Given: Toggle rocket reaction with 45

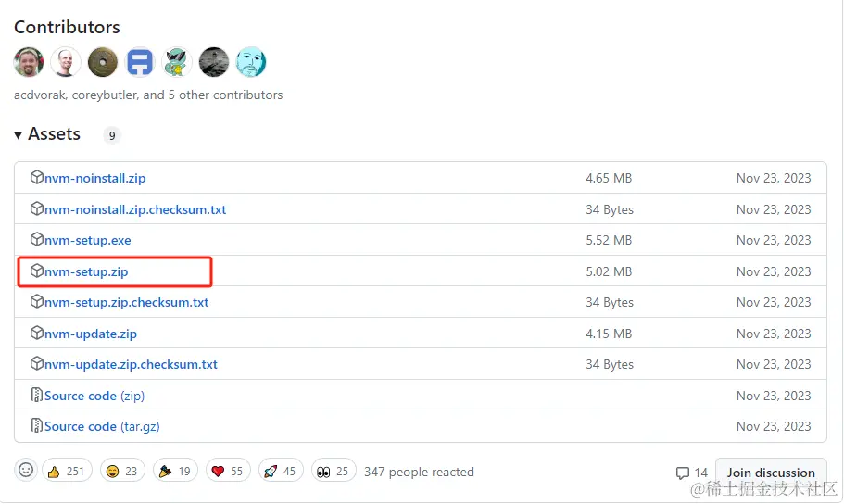Looking at the screenshot, I should coord(281,472).
